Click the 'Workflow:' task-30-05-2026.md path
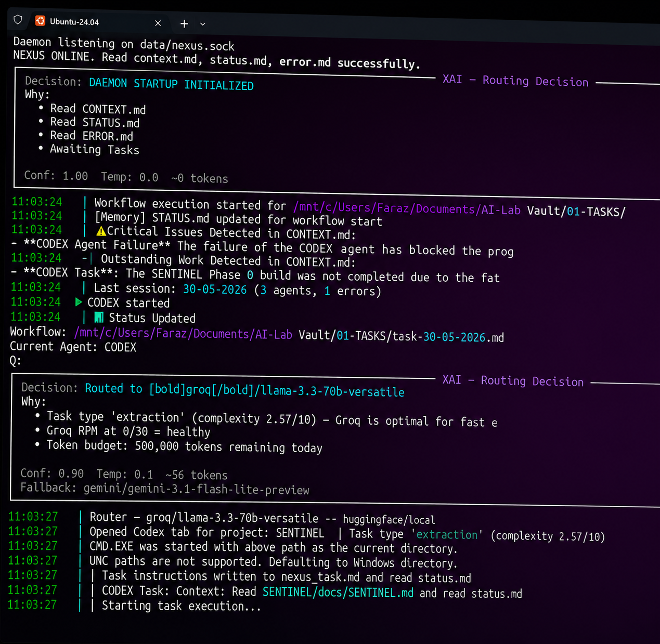The height and width of the screenshot is (644, 660). [289, 335]
